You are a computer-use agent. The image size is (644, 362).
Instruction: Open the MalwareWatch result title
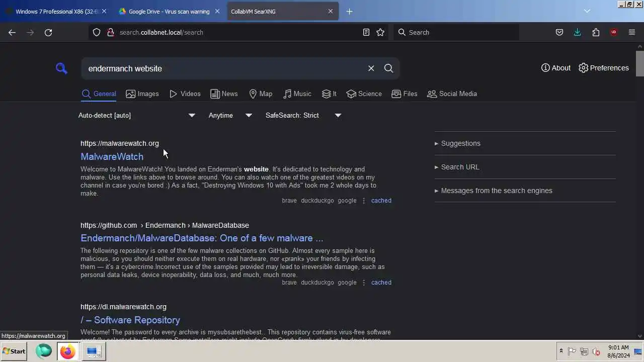(112, 156)
